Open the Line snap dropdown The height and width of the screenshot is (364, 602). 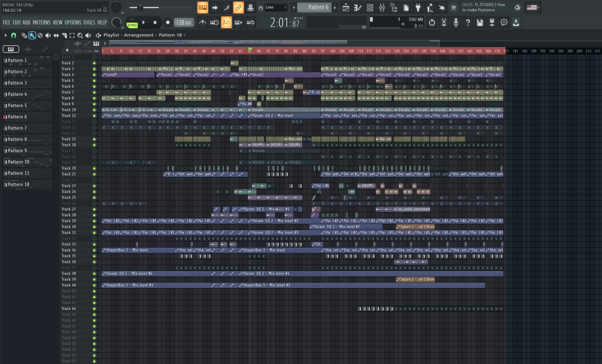[x=276, y=8]
